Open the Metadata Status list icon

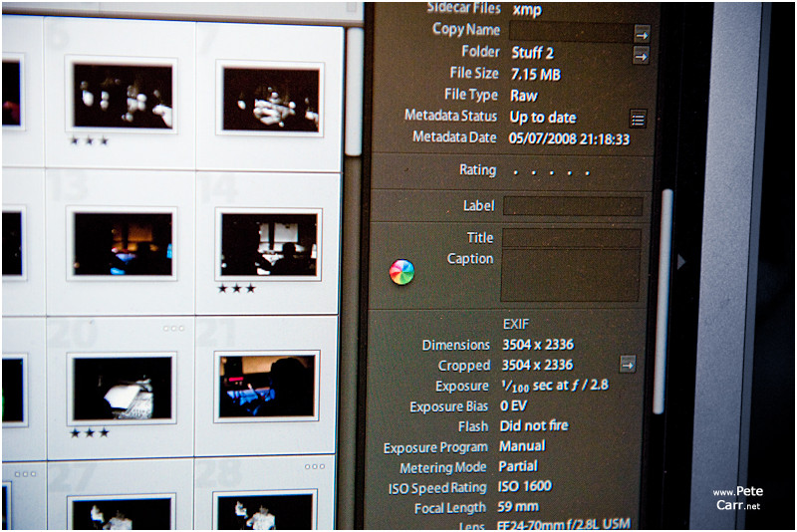click(x=639, y=120)
